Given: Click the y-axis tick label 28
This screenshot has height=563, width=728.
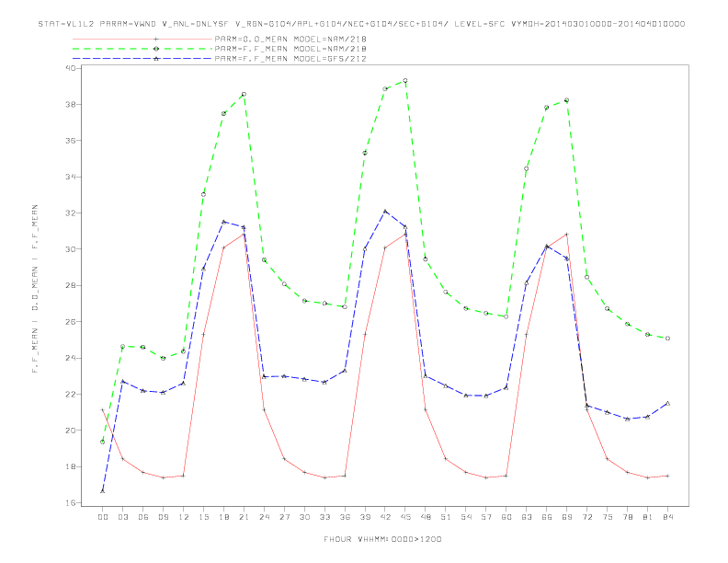Looking at the screenshot, I should coord(71,285).
